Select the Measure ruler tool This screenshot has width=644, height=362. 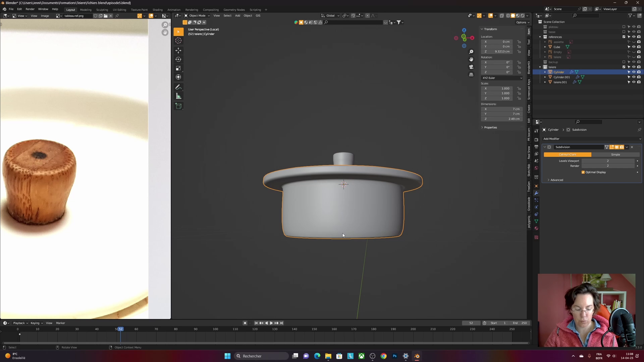pos(178,97)
